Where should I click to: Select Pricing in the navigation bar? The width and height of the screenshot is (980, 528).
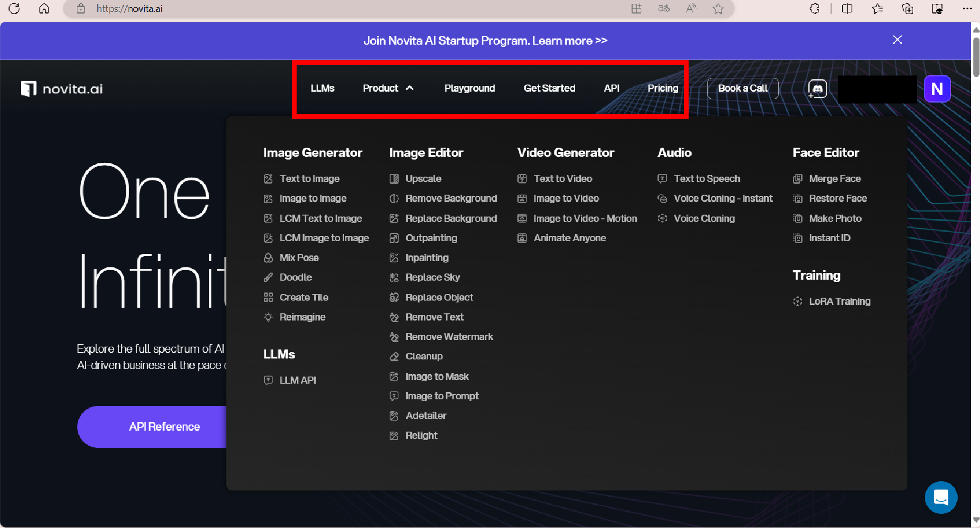663,88
